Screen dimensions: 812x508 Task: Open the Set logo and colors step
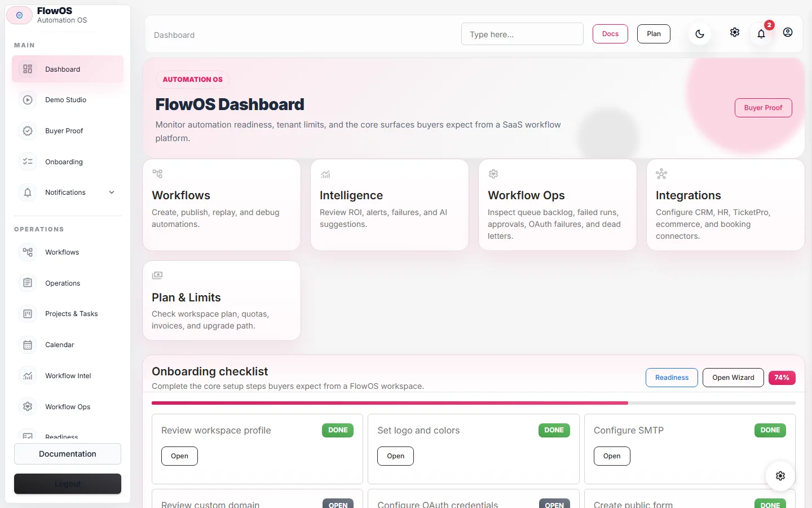coord(395,456)
